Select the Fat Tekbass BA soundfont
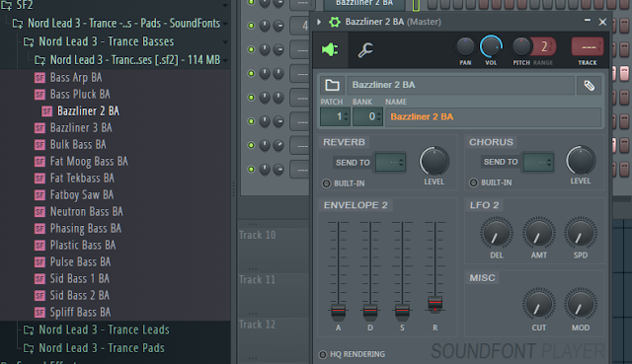 click(x=75, y=178)
